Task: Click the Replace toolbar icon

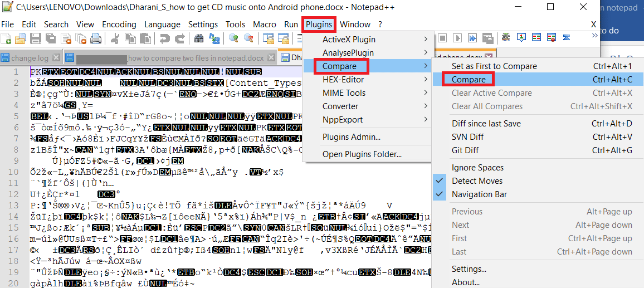Action: click(x=214, y=38)
